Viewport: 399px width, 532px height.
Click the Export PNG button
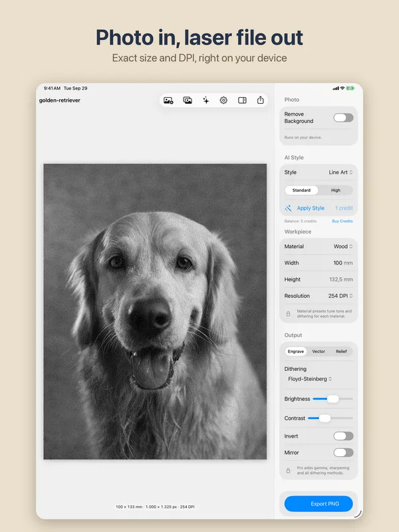tap(319, 504)
